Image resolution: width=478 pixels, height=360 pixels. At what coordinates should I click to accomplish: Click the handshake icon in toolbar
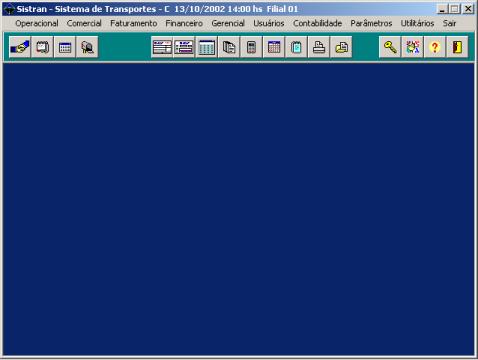[x=20, y=47]
